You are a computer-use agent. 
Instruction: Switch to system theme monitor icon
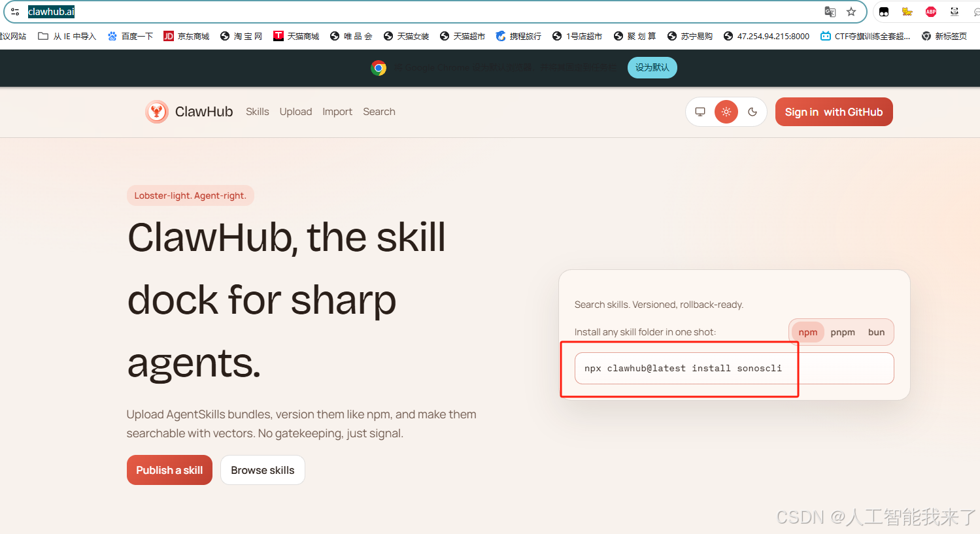[x=700, y=112]
